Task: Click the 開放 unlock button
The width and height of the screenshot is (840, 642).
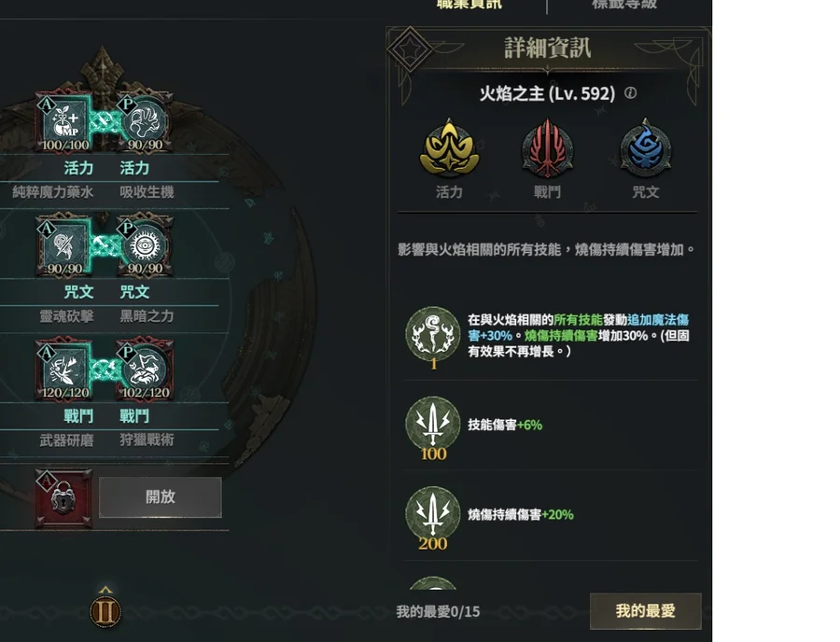Action: (161, 496)
